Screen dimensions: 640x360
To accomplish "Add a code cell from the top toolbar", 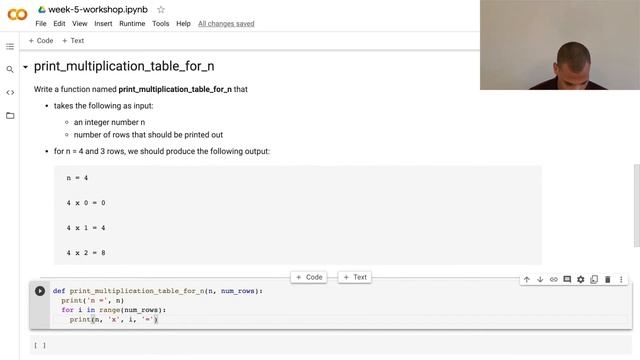I will point(41,41).
